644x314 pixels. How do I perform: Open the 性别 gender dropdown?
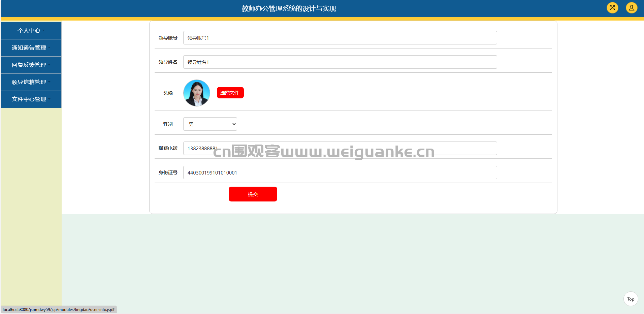210,124
